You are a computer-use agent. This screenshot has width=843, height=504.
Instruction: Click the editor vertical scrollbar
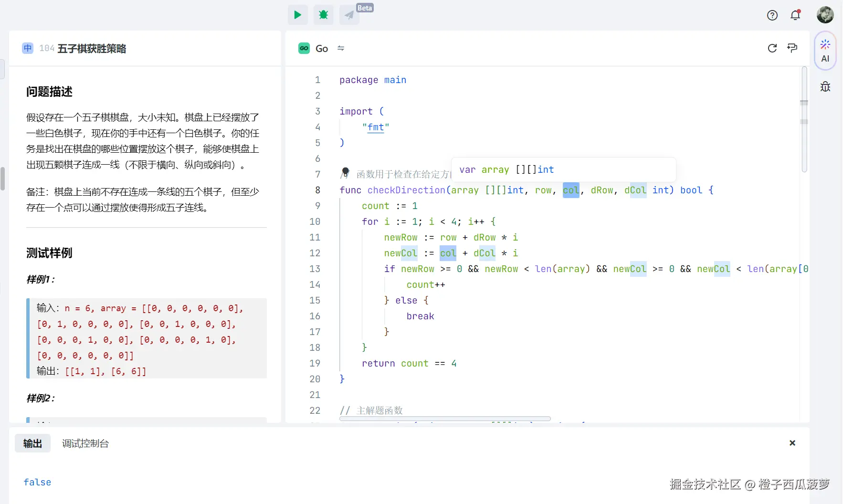pos(804,119)
